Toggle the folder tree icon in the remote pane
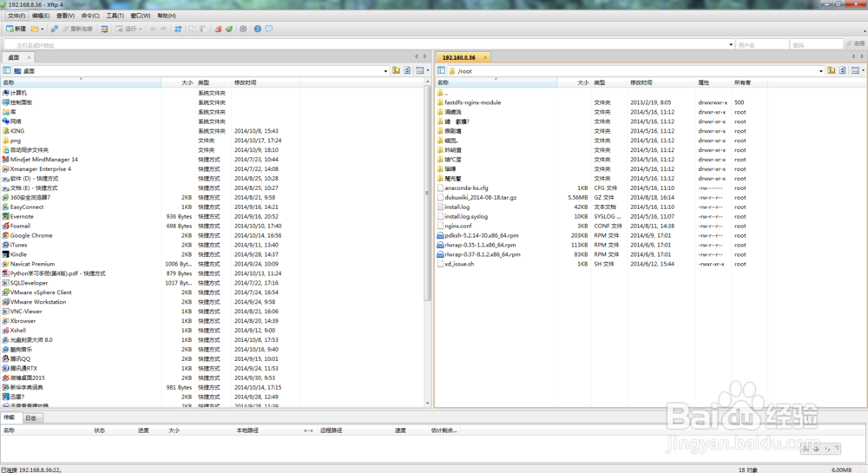This screenshot has height=473, width=868. tap(441, 70)
